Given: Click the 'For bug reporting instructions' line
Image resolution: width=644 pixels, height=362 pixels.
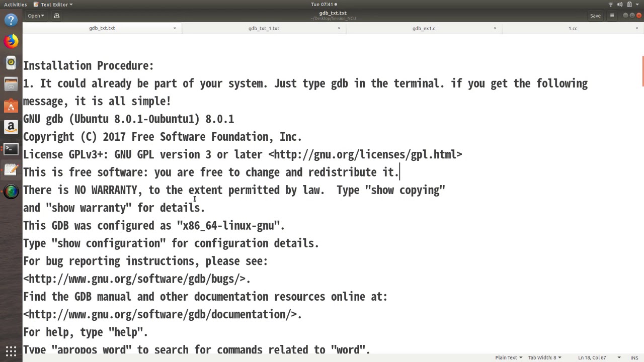Looking at the screenshot, I should [145, 261].
